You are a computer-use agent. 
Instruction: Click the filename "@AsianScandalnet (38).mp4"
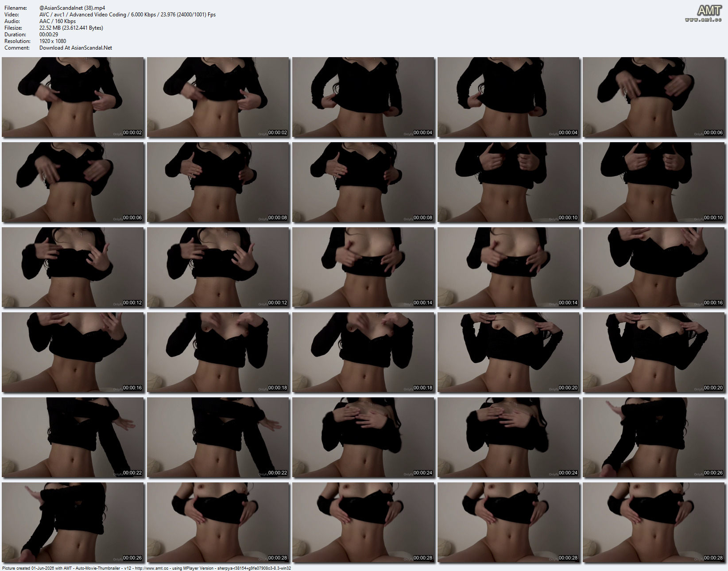72,8
